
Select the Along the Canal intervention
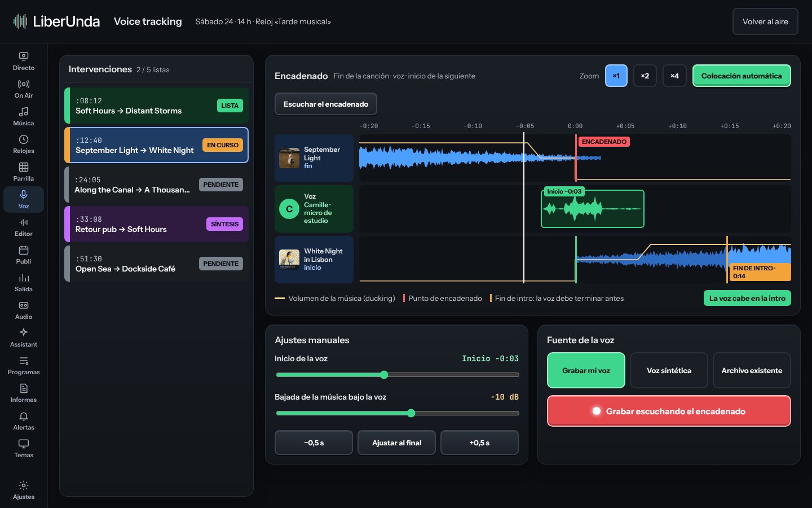pos(156,185)
